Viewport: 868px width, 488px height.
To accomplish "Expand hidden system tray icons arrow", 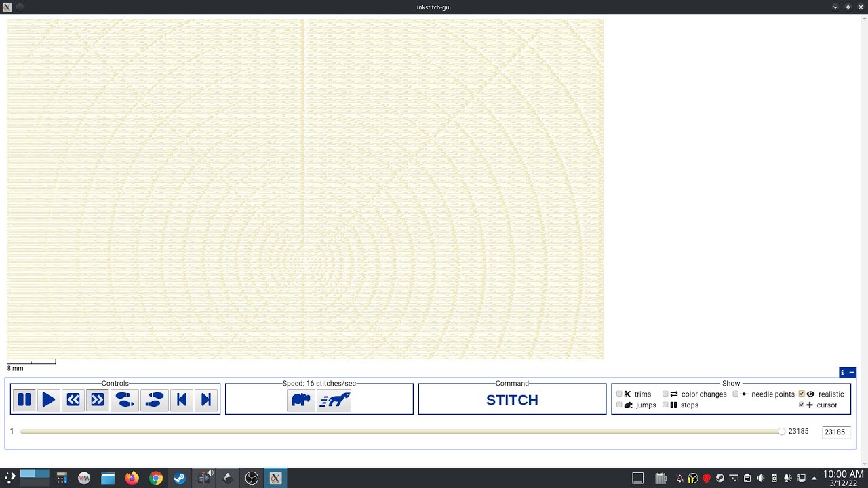I will point(814,479).
